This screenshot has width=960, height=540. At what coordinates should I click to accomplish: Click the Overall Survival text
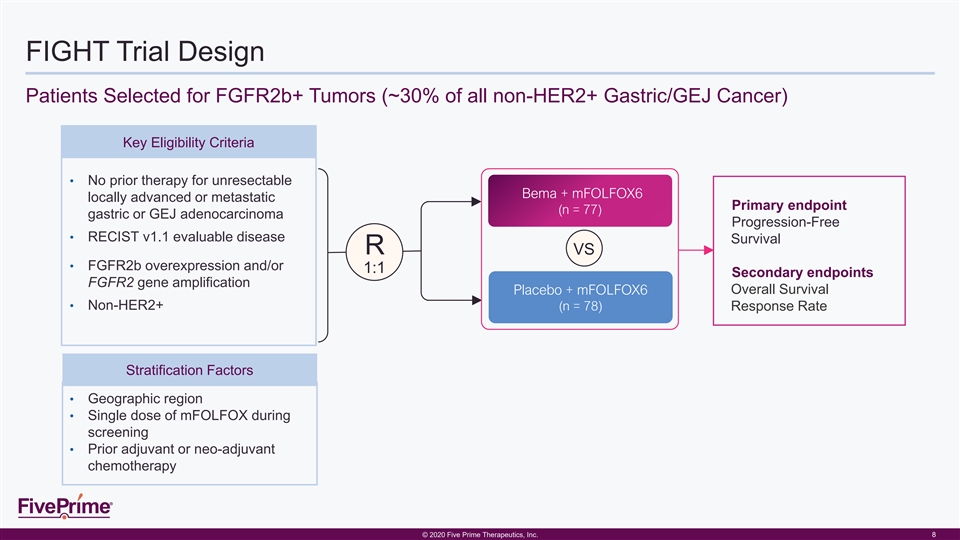pyautogui.click(x=779, y=289)
